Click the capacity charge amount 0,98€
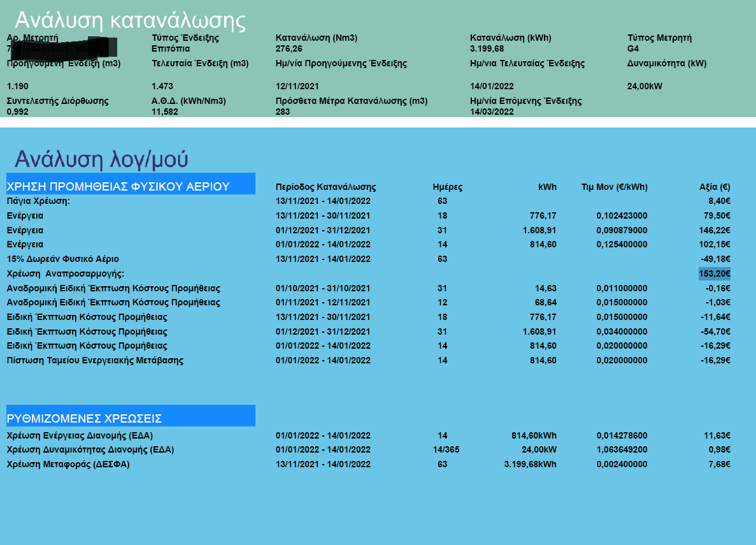The height and width of the screenshot is (545, 756). (x=719, y=449)
